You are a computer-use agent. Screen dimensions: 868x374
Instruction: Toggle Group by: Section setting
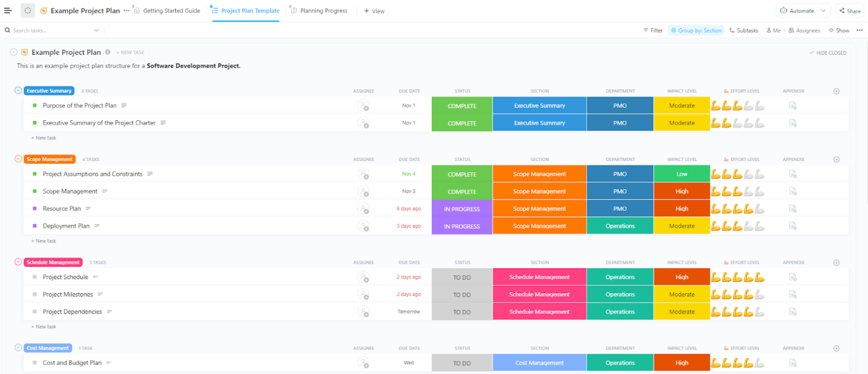696,30
